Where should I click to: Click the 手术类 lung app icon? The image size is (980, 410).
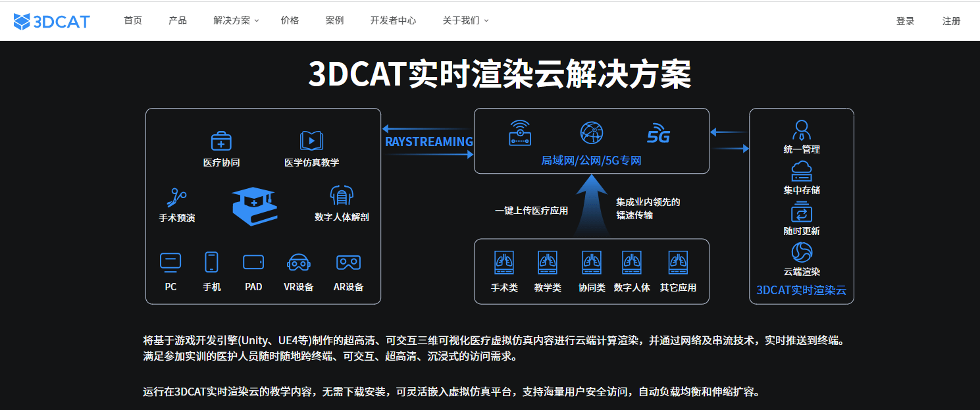coord(504,263)
